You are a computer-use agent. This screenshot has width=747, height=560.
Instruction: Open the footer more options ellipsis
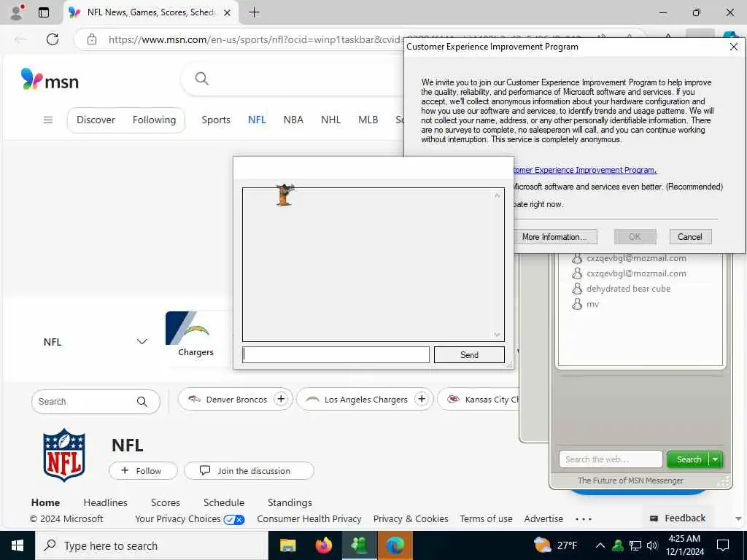[x=584, y=519]
